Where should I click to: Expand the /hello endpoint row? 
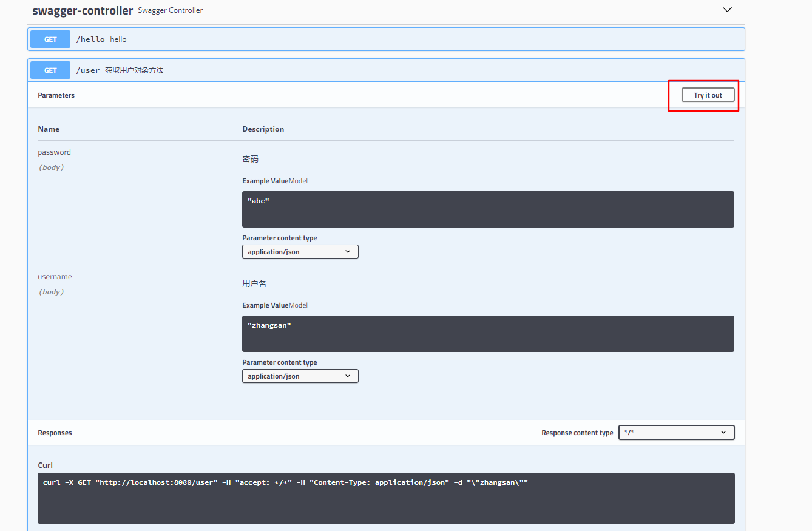(386, 39)
